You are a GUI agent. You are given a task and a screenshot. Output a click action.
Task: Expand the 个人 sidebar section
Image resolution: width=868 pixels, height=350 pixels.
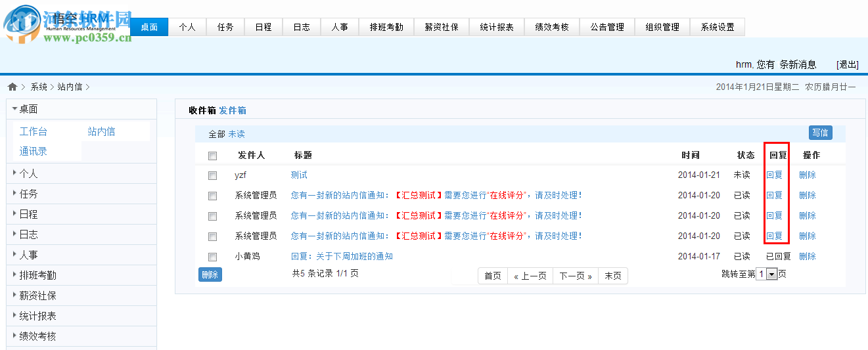[81, 174]
